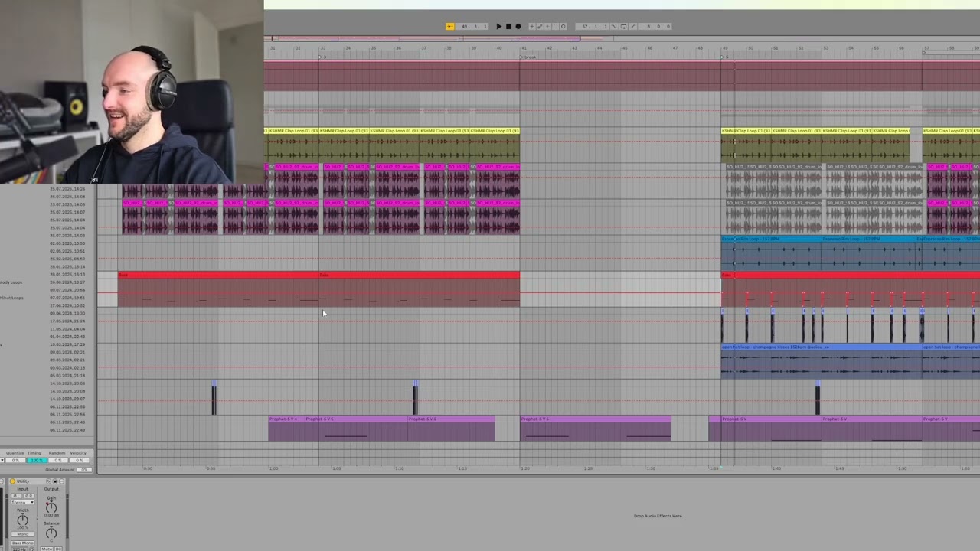Click the loop start field 57.1.1
Viewport: 980px width, 551px height.
coord(592,26)
